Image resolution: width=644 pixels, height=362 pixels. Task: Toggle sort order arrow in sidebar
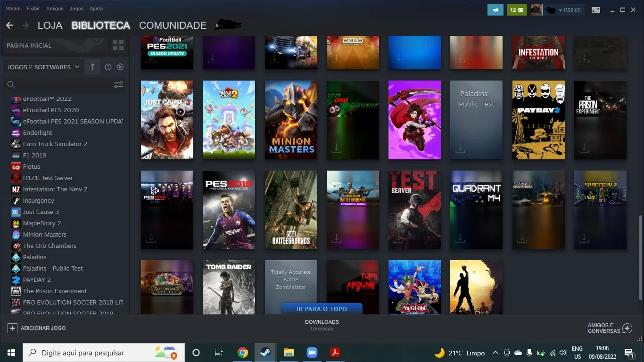click(93, 67)
